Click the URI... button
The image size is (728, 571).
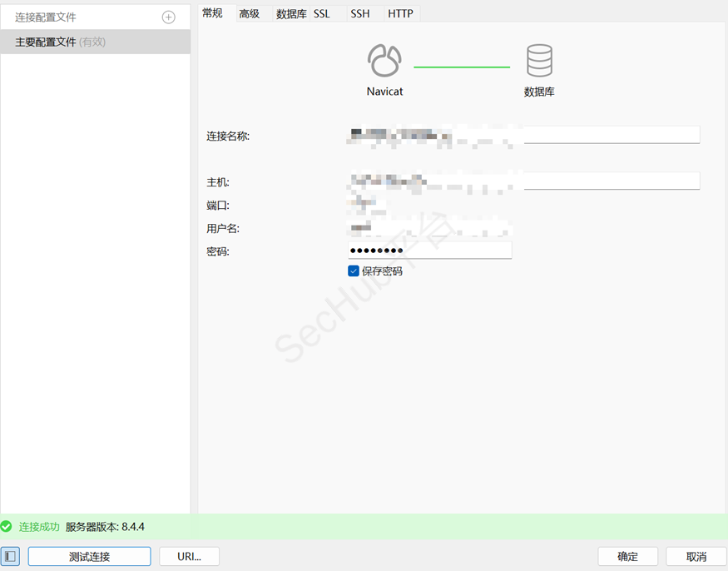[x=188, y=556]
